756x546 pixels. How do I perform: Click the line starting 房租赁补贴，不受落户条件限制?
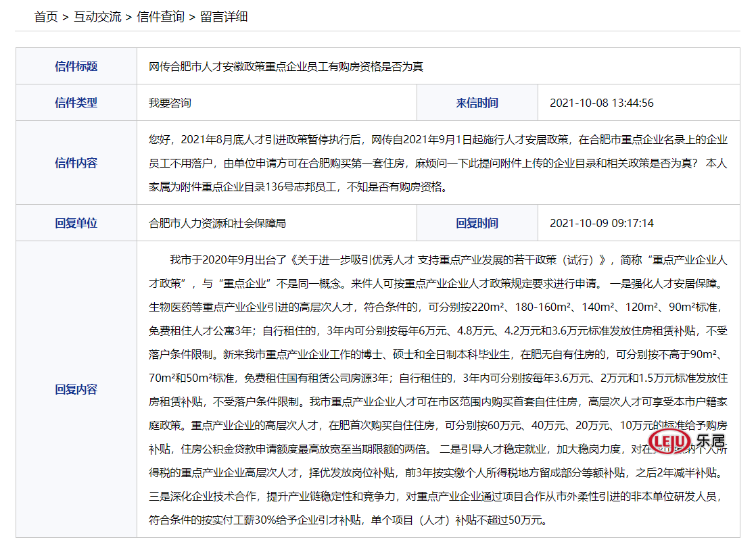[438, 402]
